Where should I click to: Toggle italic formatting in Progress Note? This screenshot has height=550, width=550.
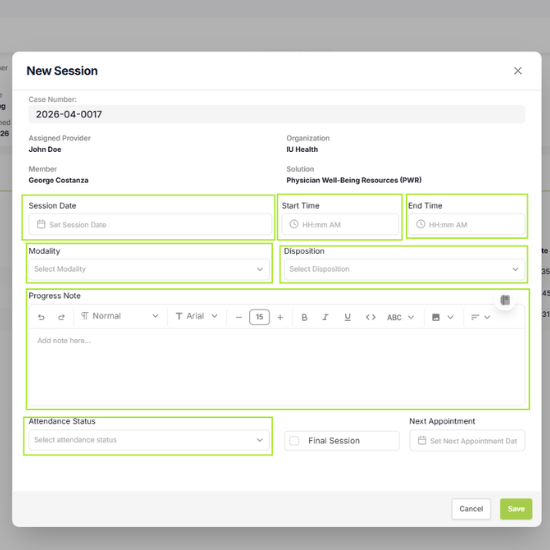click(325, 317)
